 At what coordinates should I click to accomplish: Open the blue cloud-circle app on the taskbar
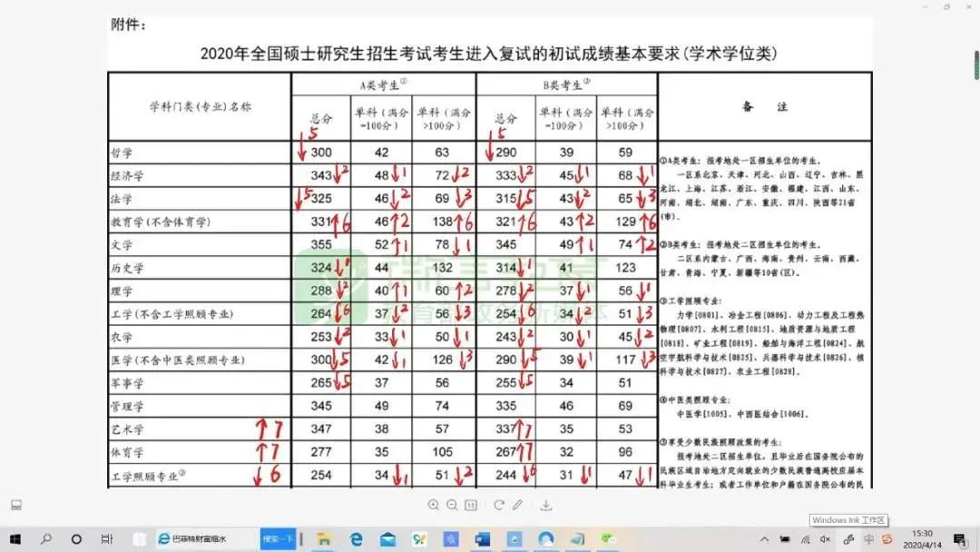(x=545, y=539)
